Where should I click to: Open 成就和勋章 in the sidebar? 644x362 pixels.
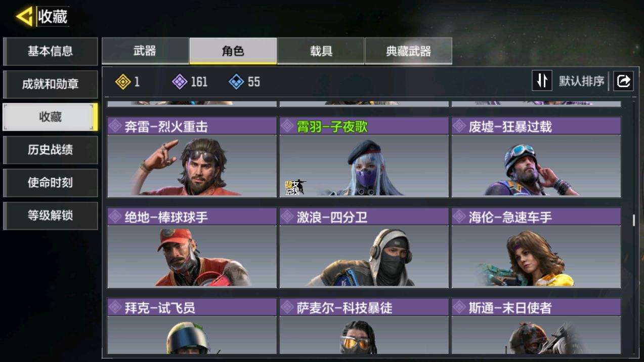coord(50,84)
